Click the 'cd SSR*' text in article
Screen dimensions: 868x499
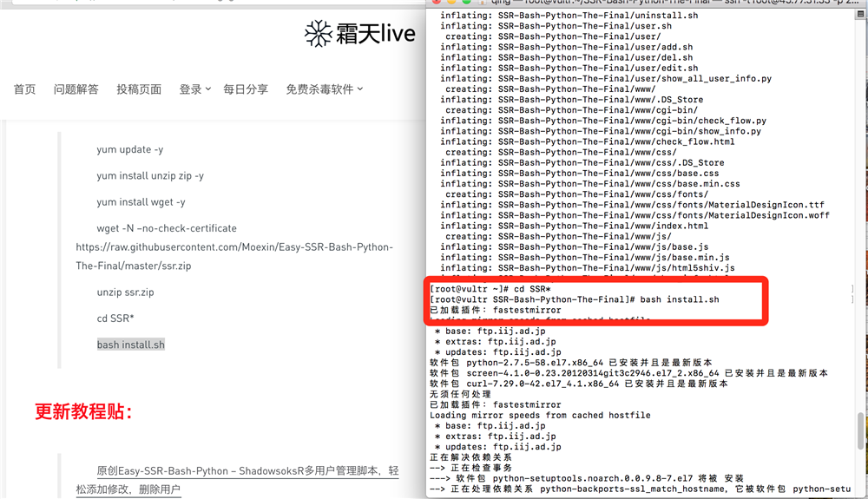[x=115, y=318]
